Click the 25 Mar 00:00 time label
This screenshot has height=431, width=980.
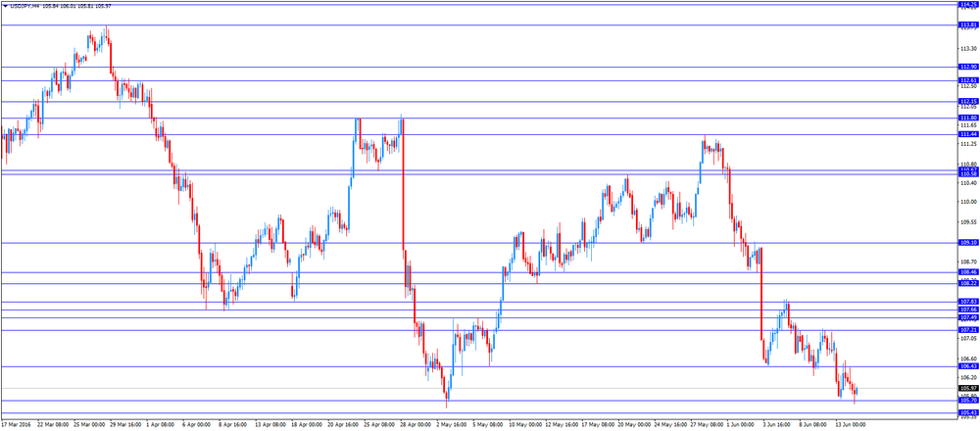click(89, 424)
